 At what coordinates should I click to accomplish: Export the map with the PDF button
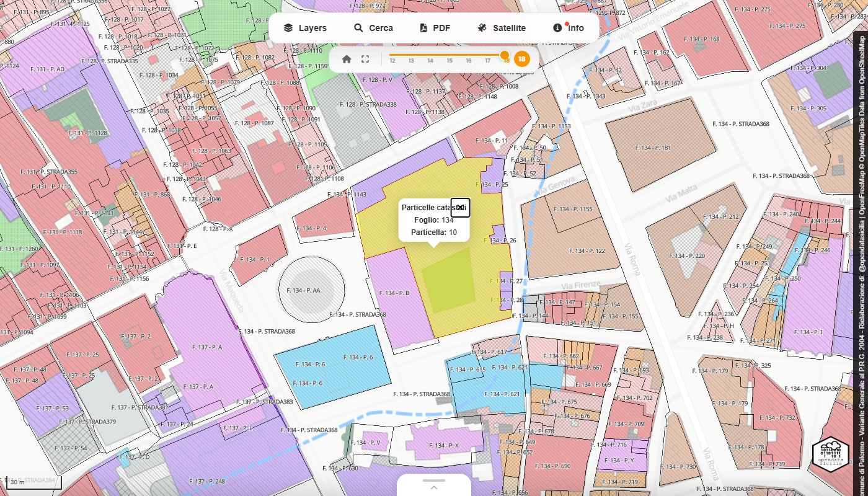pyautogui.click(x=435, y=28)
